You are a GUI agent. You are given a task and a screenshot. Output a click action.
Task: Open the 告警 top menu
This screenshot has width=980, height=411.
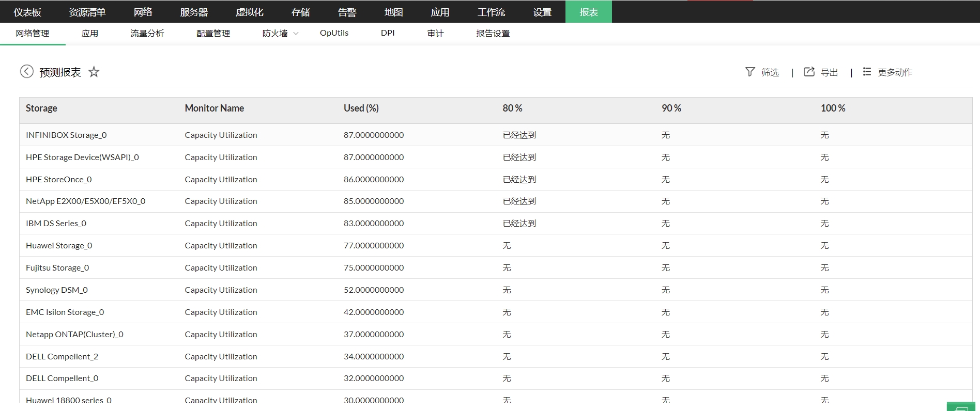(x=347, y=12)
